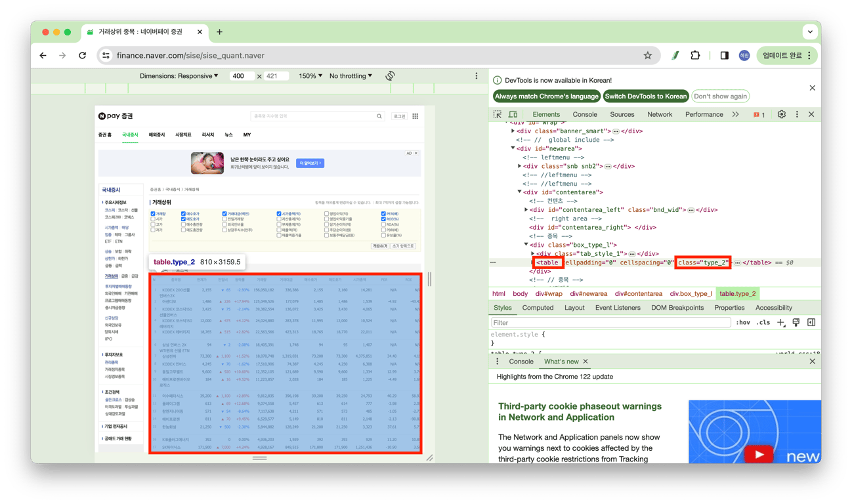This screenshot has height=504, width=852.
Task: Click Don't show again button
Action: pyautogui.click(x=720, y=96)
